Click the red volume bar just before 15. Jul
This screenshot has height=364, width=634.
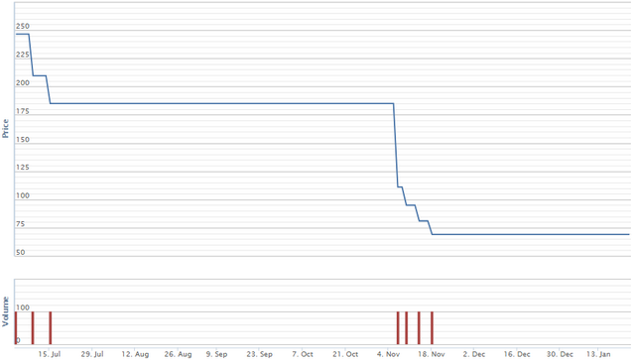pos(33,328)
